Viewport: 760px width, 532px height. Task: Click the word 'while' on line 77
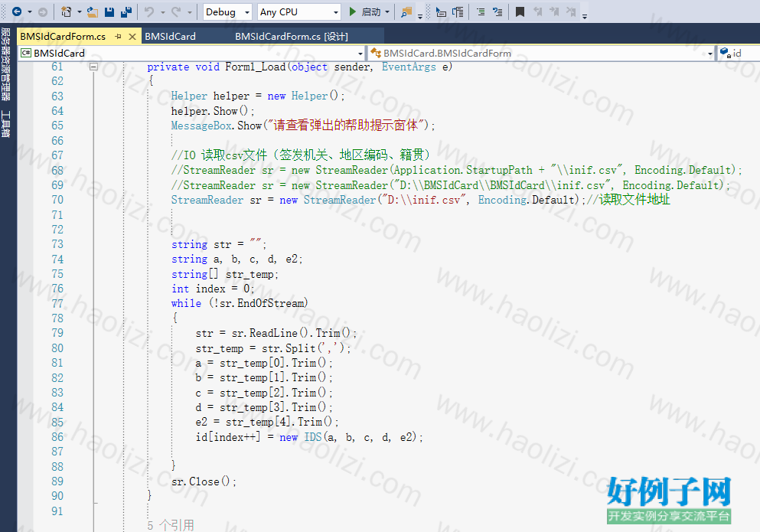click(186, 304)
